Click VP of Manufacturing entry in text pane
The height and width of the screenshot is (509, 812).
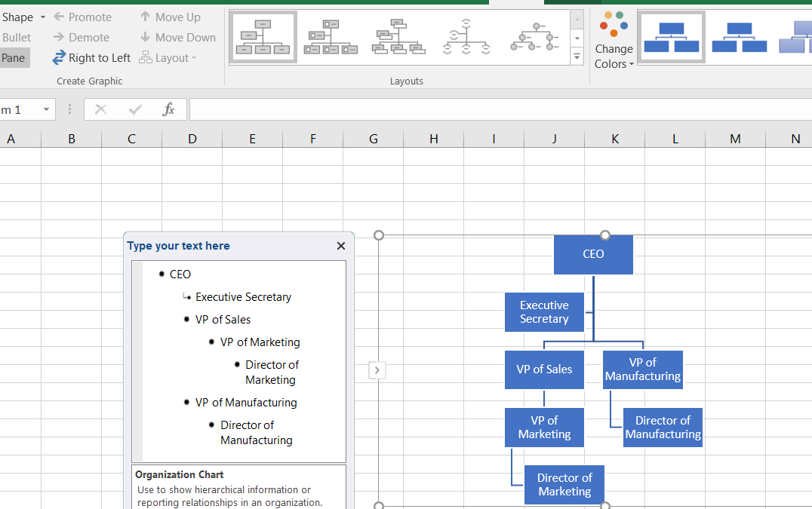coord(246,403)
